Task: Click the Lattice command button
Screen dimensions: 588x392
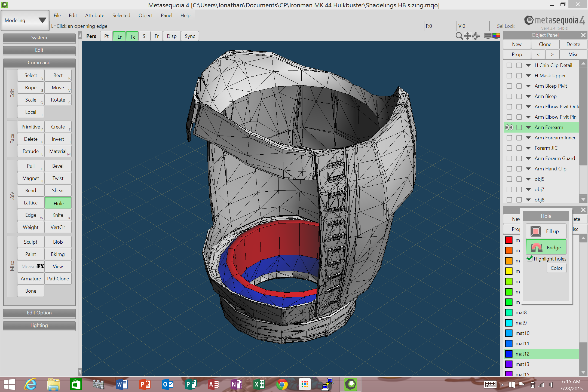Action: tap(31, 203)
